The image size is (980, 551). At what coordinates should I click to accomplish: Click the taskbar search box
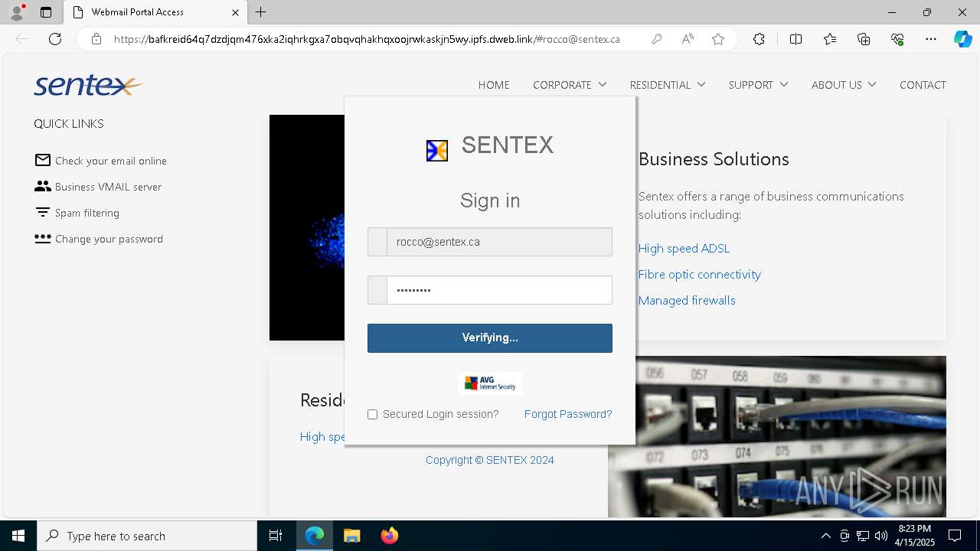[x=147, y=536]
